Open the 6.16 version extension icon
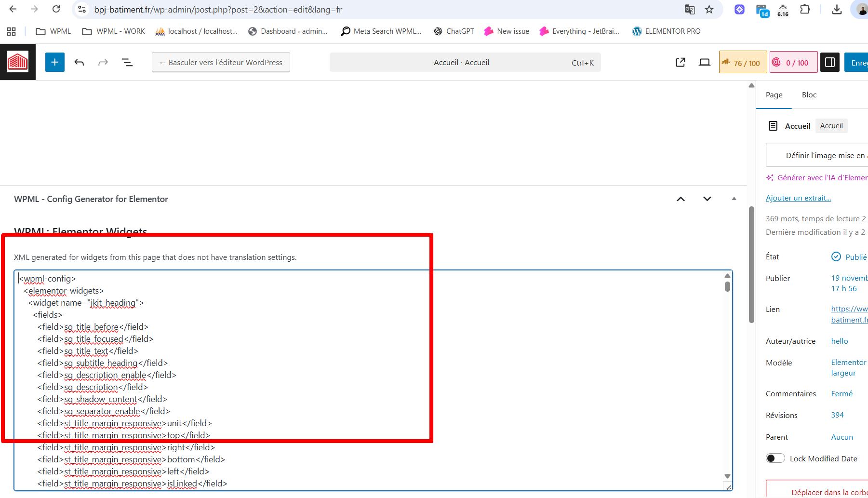Image resolution: width=868 pixels, height=498 pixels. pos(783,10)
